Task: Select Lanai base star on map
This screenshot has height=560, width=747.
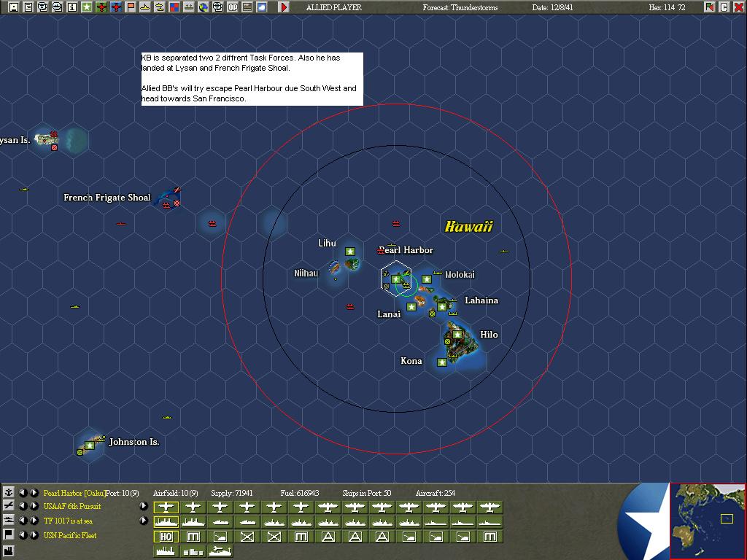Action: [411, 307]
